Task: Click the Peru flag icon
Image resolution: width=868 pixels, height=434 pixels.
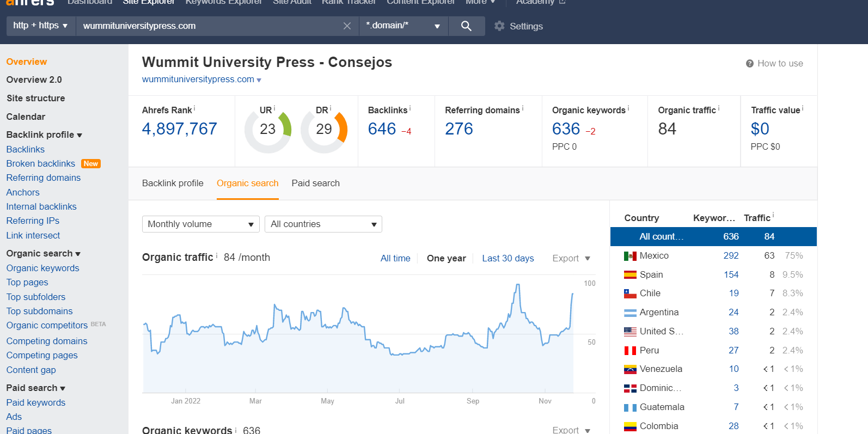Action: [x=630, y=351]
